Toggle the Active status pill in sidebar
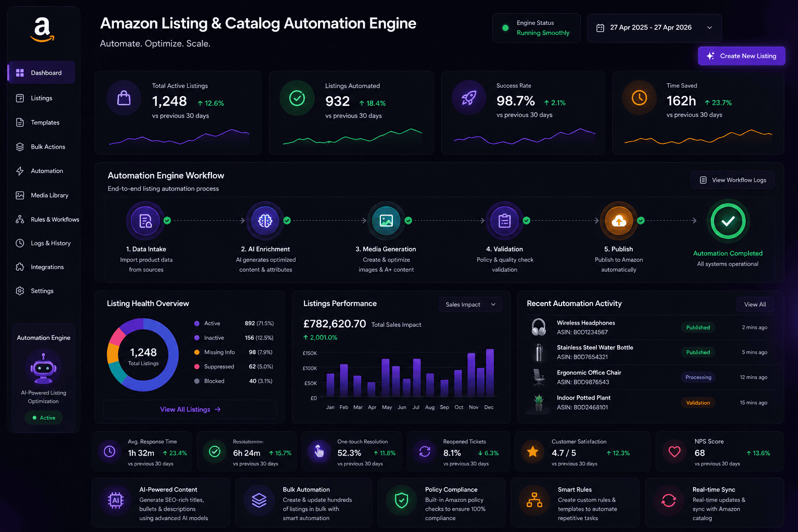Image resolution: width=798 pixels, height=532 pixels. pos(44,418)
